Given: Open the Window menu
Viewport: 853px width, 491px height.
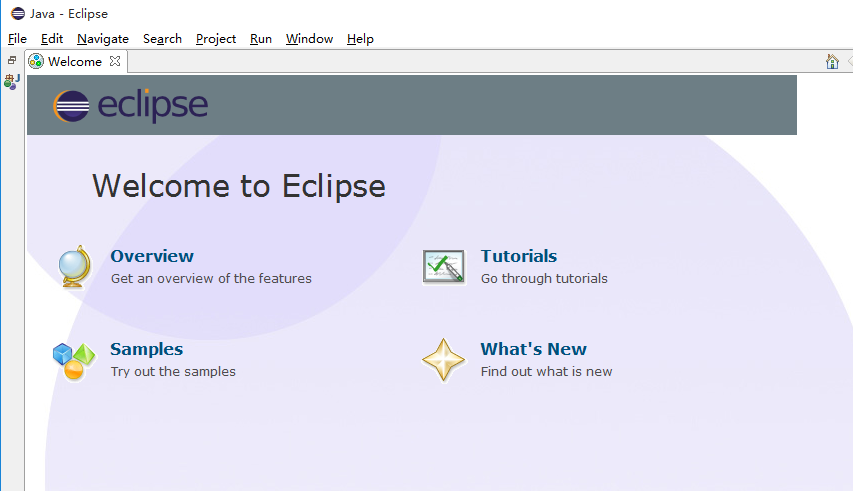Looking at the screenshot, I should [x=309, y=39].
